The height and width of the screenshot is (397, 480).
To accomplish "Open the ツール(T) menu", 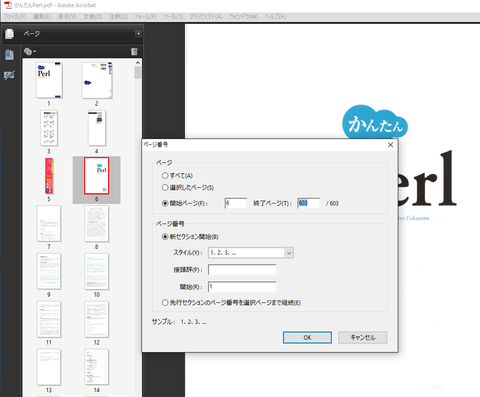I will coord(173,16).
